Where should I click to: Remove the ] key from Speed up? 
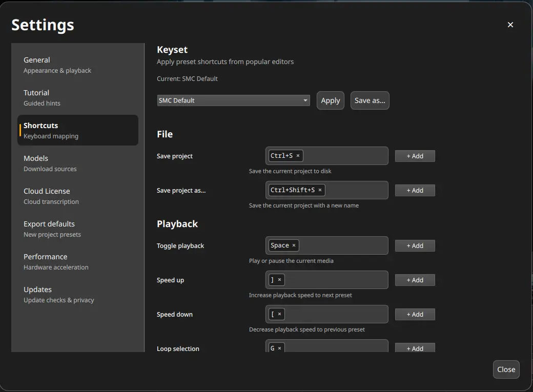(x=280, y=280)
